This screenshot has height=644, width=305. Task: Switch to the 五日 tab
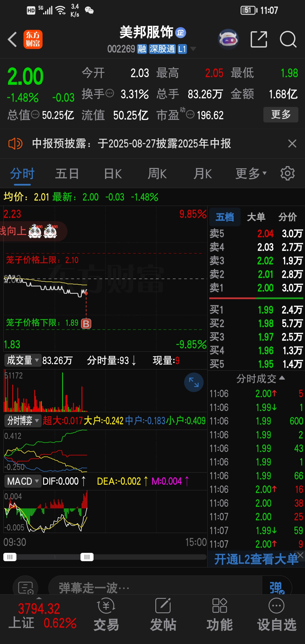(67, 174)
